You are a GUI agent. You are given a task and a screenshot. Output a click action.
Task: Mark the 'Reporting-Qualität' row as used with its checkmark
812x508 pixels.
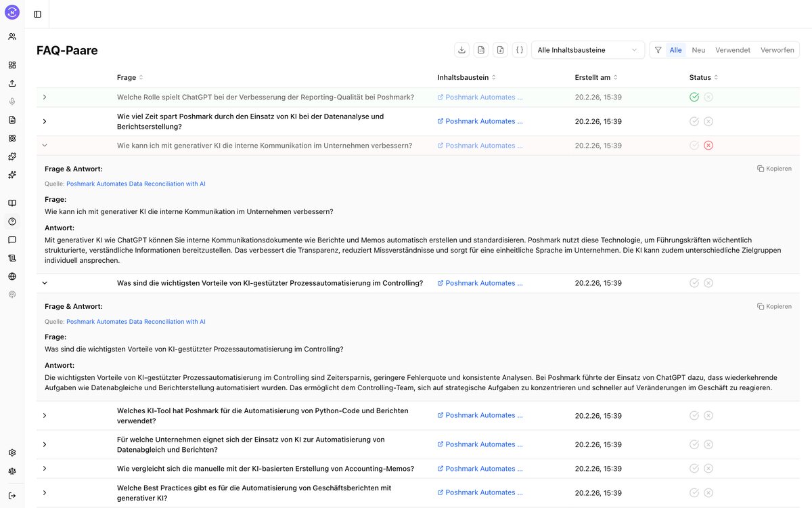694,98
